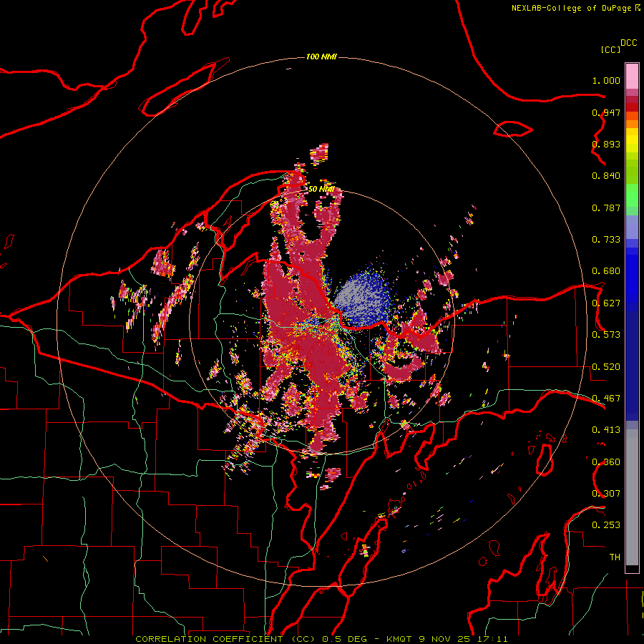This screenshot has width=644, height=644.
Task: Click the NEXLAB-College of DuPage watermark text
Action: 575,8
